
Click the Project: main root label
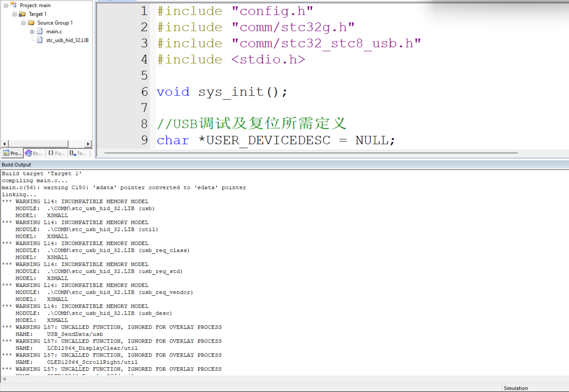coord(35,5)
